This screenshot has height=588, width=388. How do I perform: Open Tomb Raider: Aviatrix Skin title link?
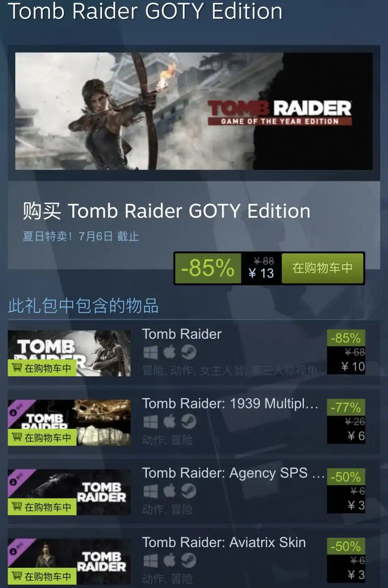pyautogui.click(x=224, y=542)
